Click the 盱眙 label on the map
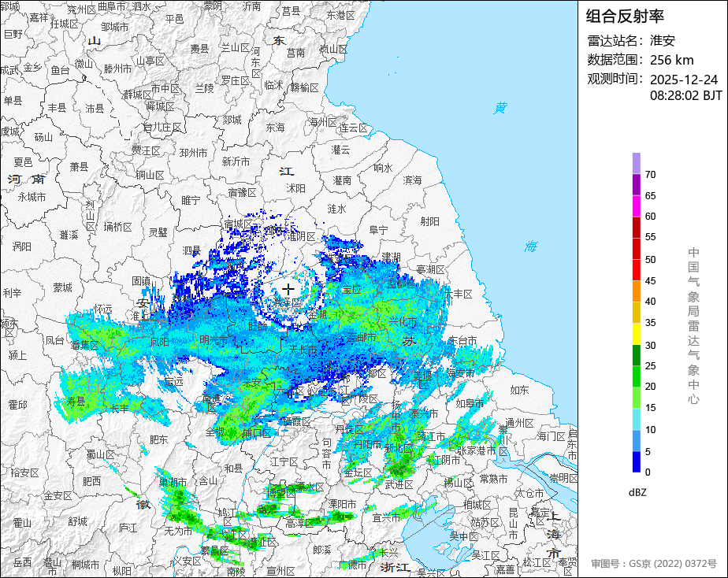Viewport: 728px width, 578px height. pyautogui.click(x=258, y=326)
